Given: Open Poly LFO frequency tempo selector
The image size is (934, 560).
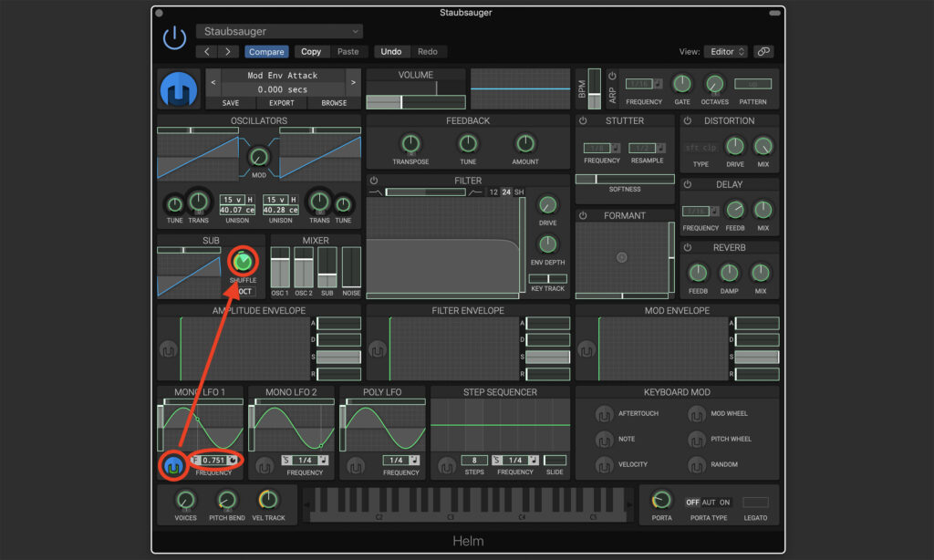Looking at the screenshot, I should tap(414, 461).
